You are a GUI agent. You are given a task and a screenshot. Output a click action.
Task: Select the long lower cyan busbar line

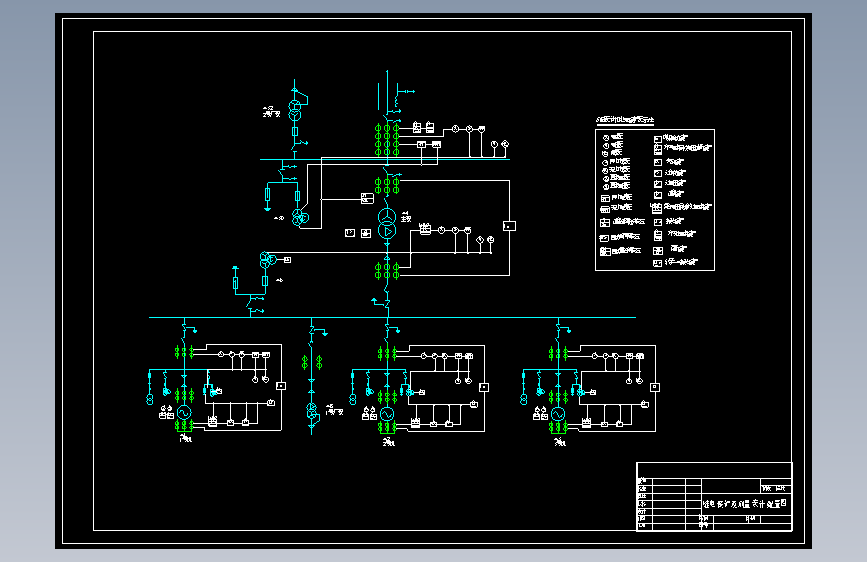393,318
